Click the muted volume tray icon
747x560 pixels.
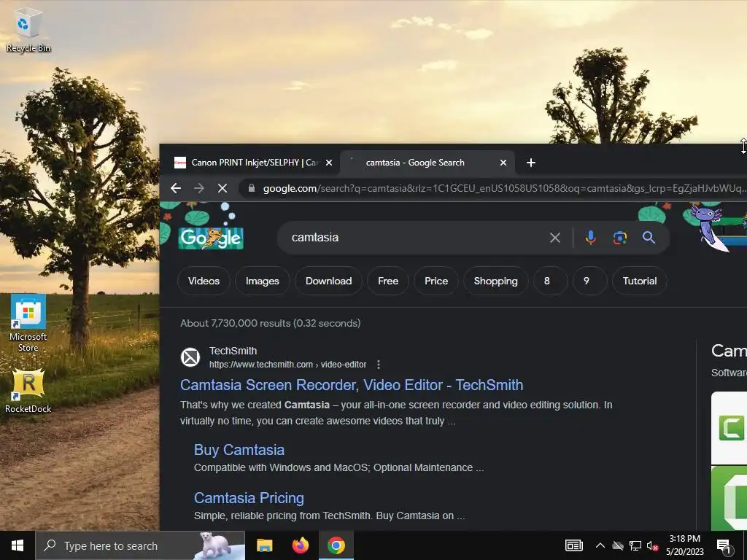(x=652, y=545)
